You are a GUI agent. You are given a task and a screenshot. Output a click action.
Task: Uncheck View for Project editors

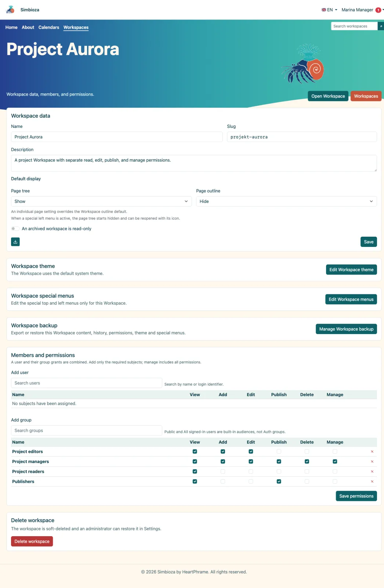[195, 452]
